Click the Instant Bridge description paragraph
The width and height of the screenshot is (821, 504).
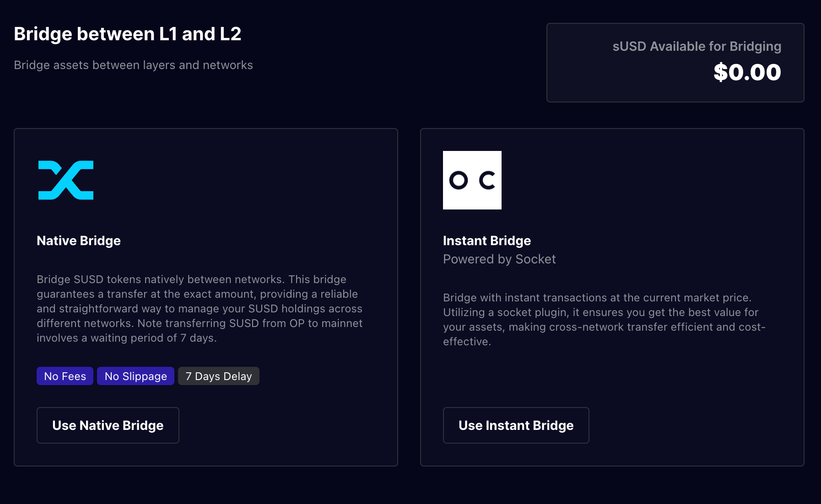click(604, 319)
